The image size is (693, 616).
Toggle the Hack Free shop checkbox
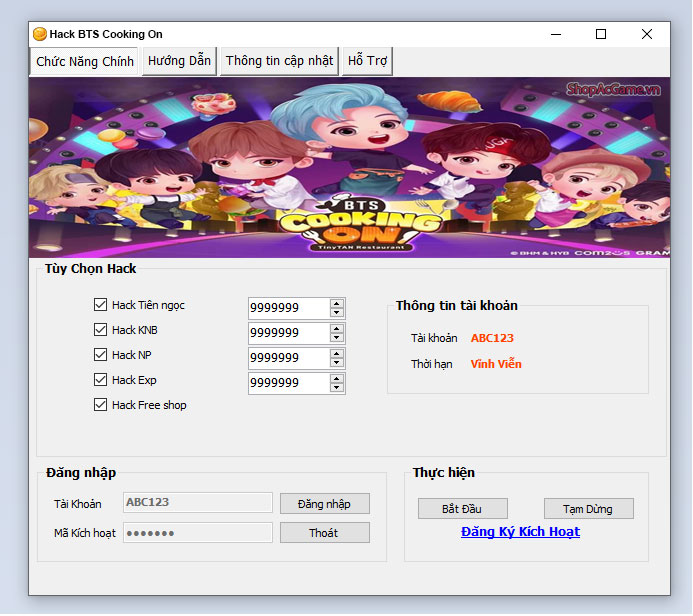100,405
